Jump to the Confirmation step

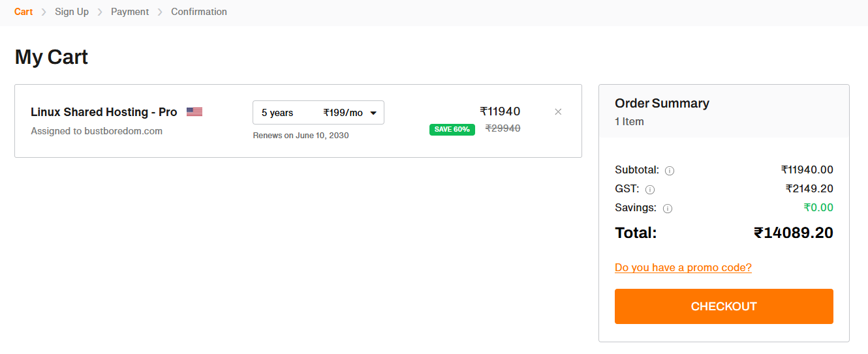pos(199,12)
